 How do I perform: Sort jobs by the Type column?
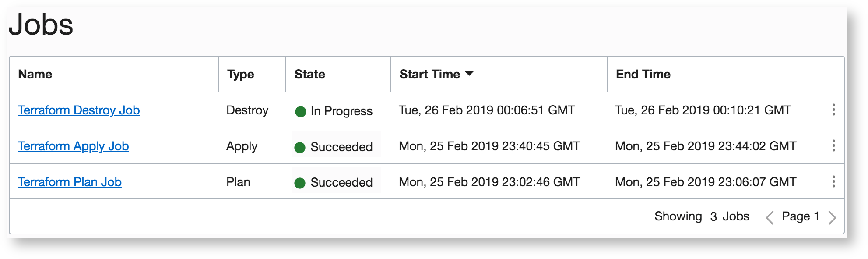(240, 75)
